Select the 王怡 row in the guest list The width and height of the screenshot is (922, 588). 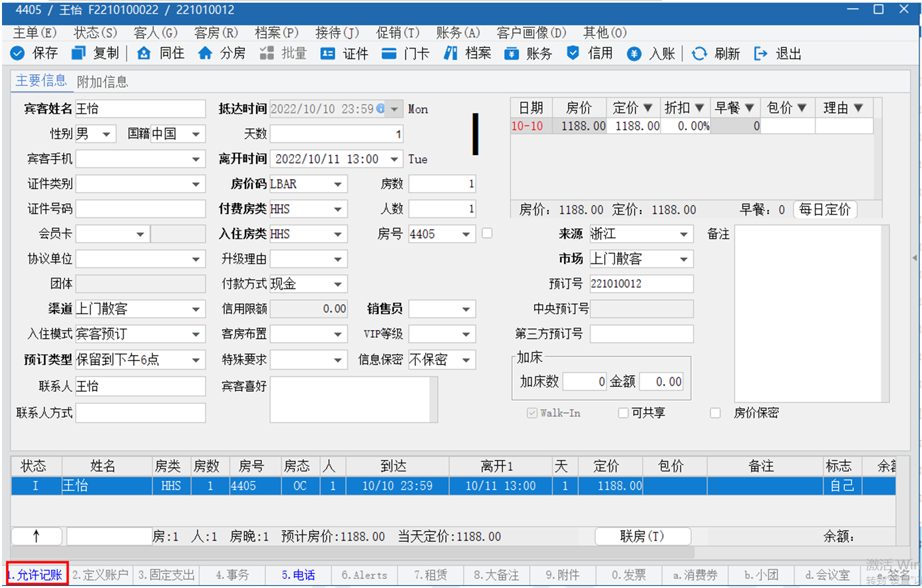click(x=453, y=486)
